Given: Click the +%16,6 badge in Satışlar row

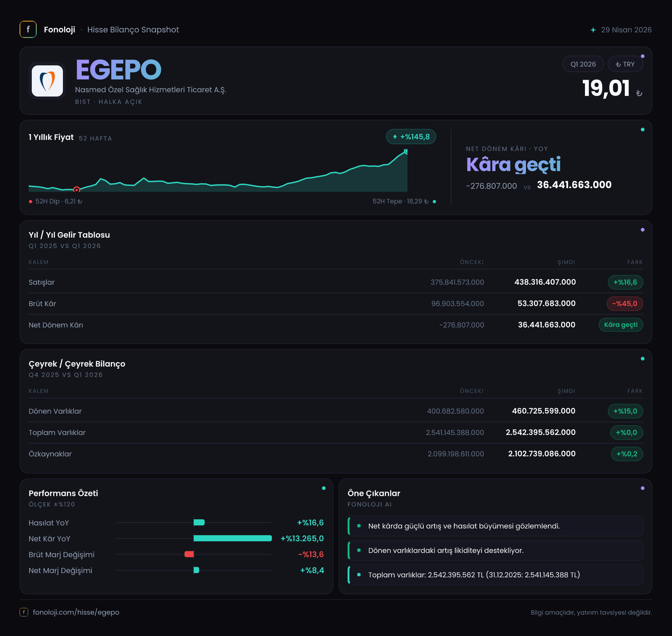Looking at the screenshot, I should 625,282.
